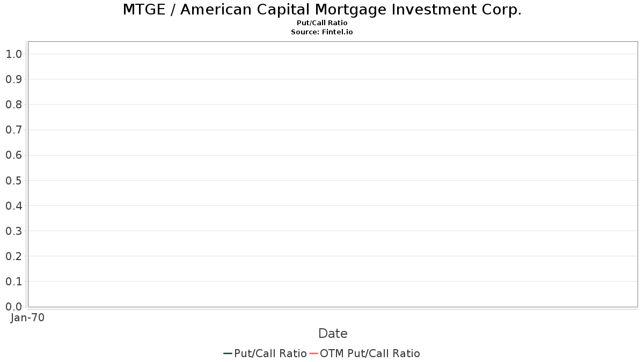Click the 0.3 y-axis label
Viewport: 644px width, 362px height.
click(13, 231)
